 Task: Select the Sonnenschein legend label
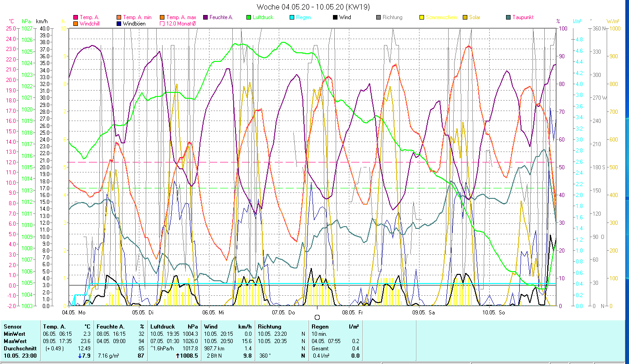[x=441, y=17]
